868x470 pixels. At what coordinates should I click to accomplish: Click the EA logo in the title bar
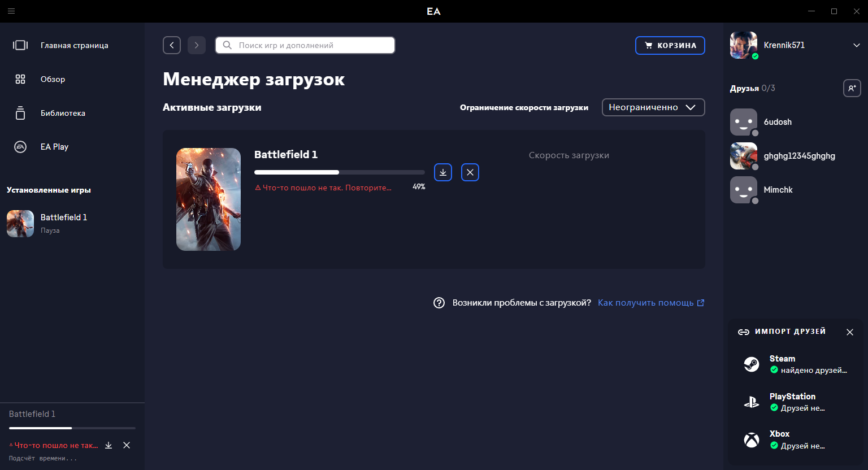[x=433, y=11]
